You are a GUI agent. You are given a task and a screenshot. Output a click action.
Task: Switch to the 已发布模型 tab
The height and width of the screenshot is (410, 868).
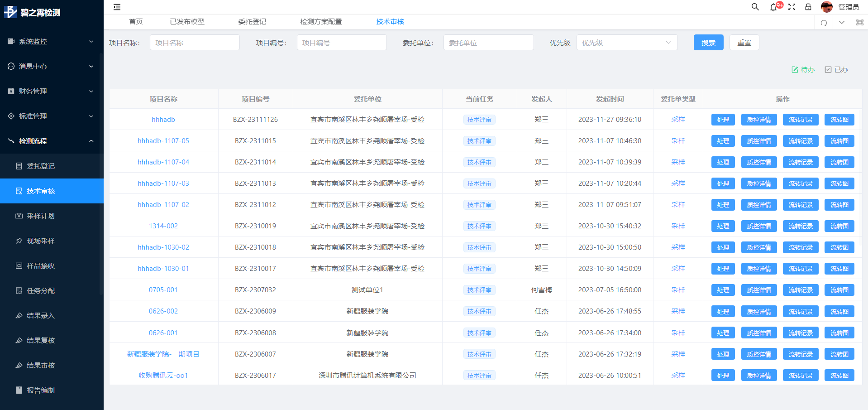coord(187,22)
